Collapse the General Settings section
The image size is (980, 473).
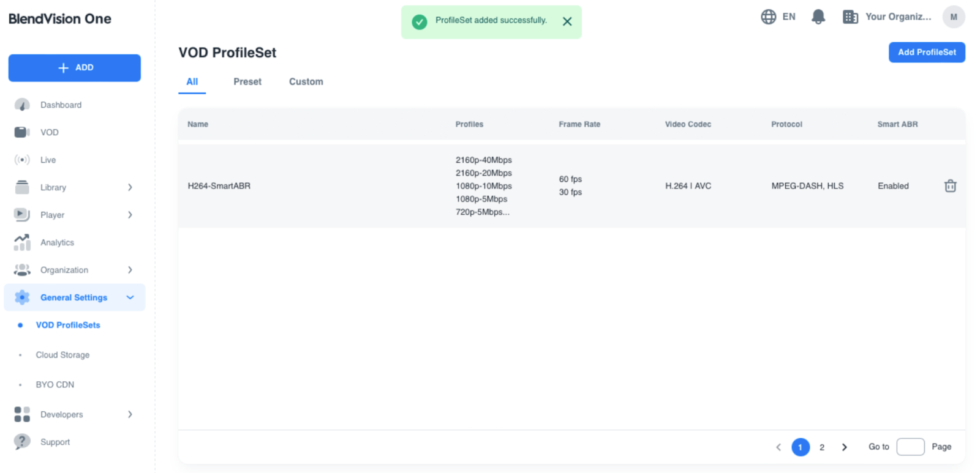pyautogui.click(x=130, y=298)
